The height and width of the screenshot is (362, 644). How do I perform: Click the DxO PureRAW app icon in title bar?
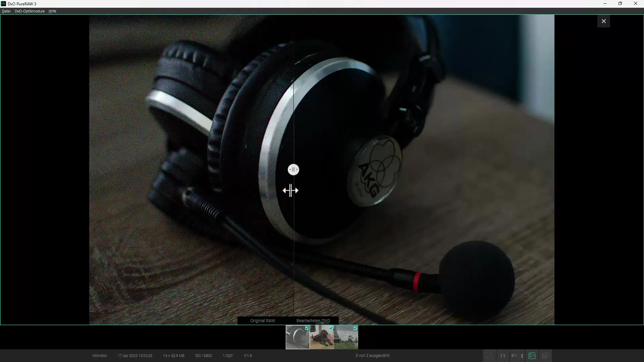(x=4, y=4)
